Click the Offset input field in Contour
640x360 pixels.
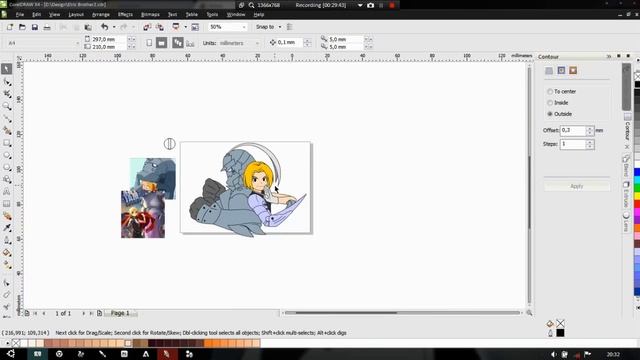(x=573, y=131)
